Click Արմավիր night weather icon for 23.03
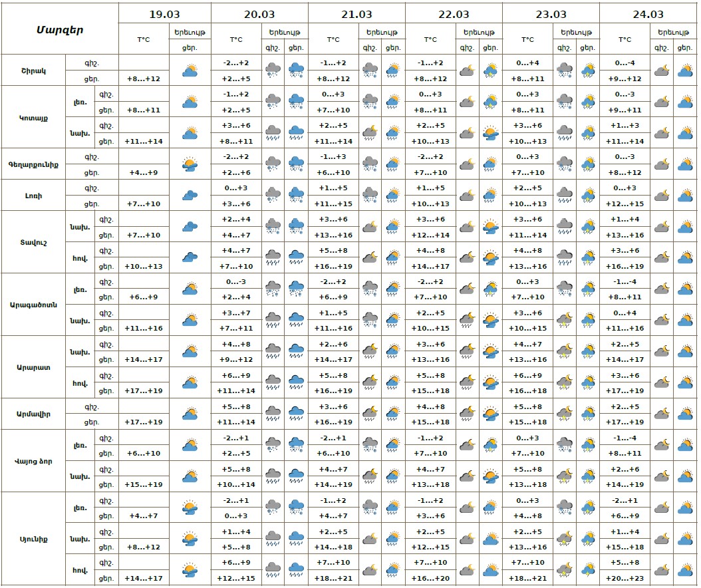The width and height of the screenshot is (701, 588). click(x=564, y=414)
